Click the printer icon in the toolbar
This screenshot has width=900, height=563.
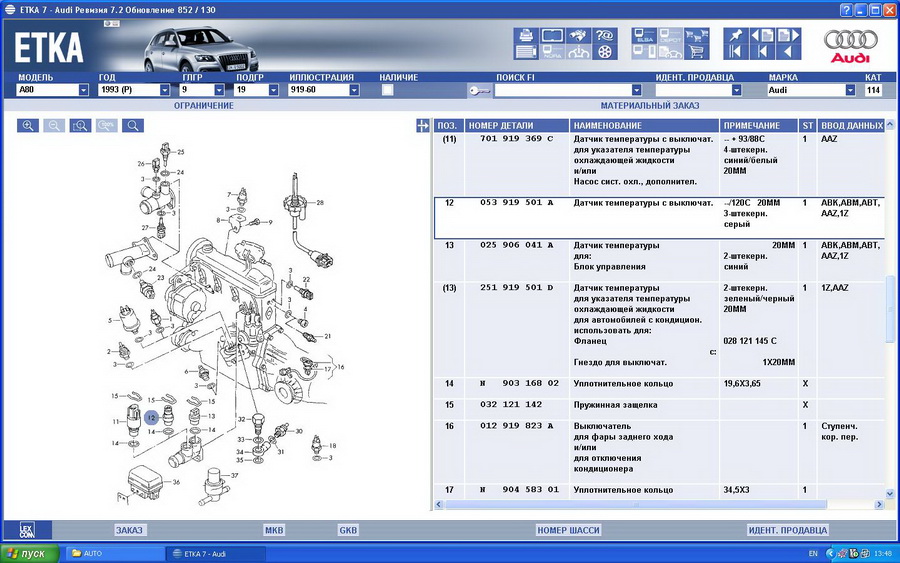point(527,36)
